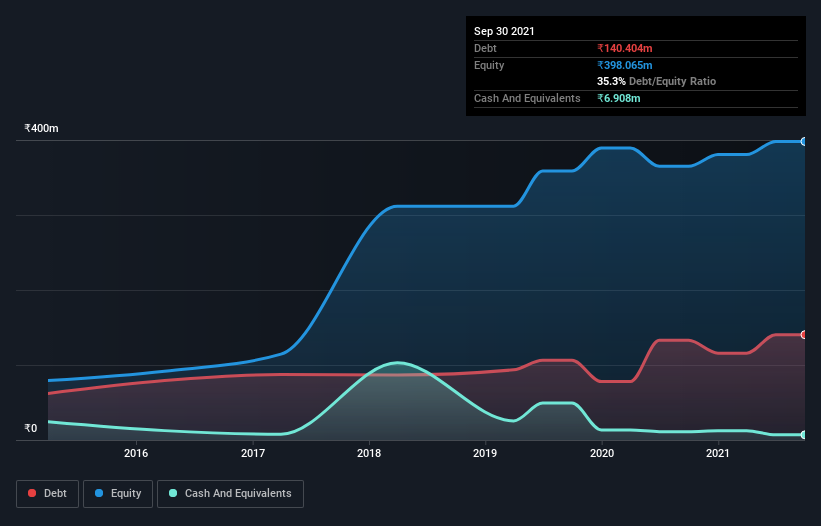
Task: Select the Cash line endpoint marker
Action: coord(804,434)
